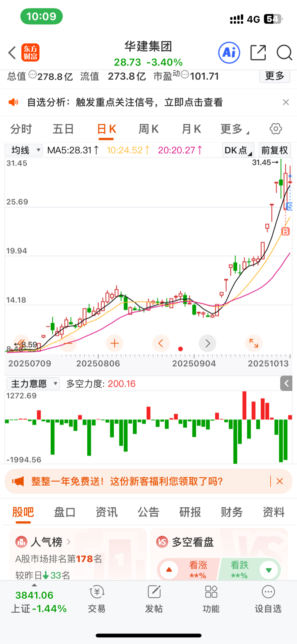Open the 资料 tab
This screenshot has width=297, height=644.
273,512
